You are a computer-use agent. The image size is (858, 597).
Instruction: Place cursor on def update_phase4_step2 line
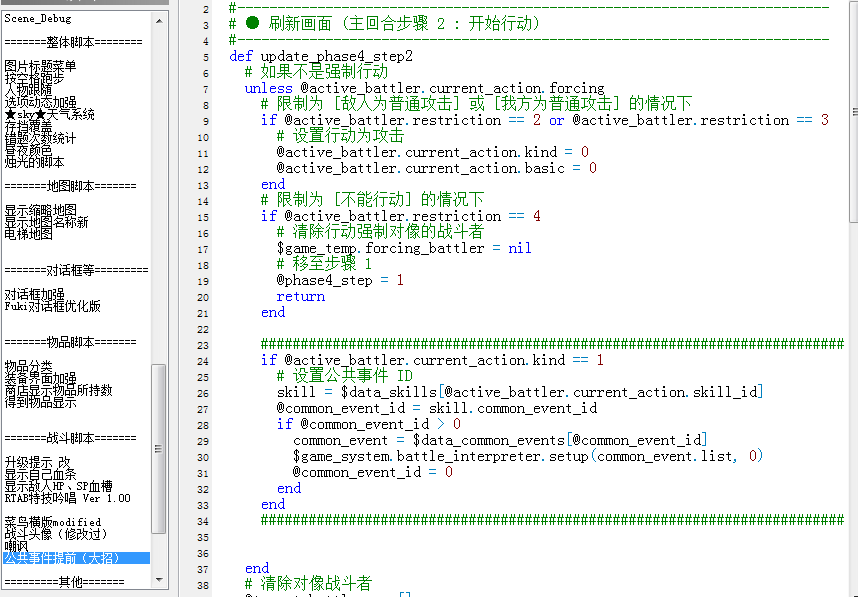(x=321, y=56)
